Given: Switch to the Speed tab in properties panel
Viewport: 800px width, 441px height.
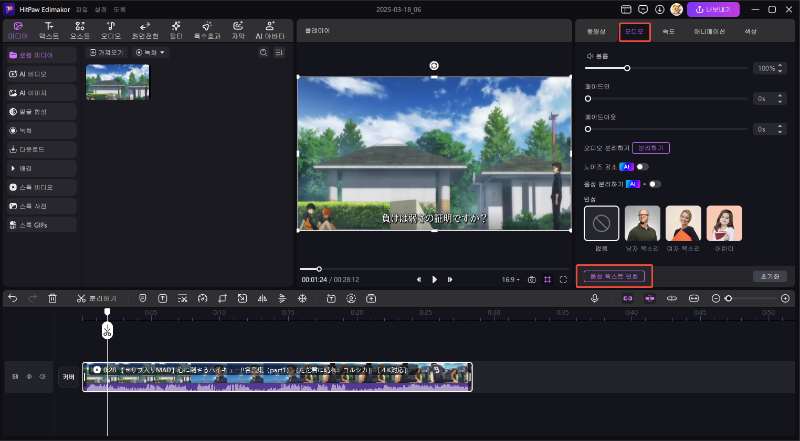Looking at the screenshot, I should [x=668, y=31].
